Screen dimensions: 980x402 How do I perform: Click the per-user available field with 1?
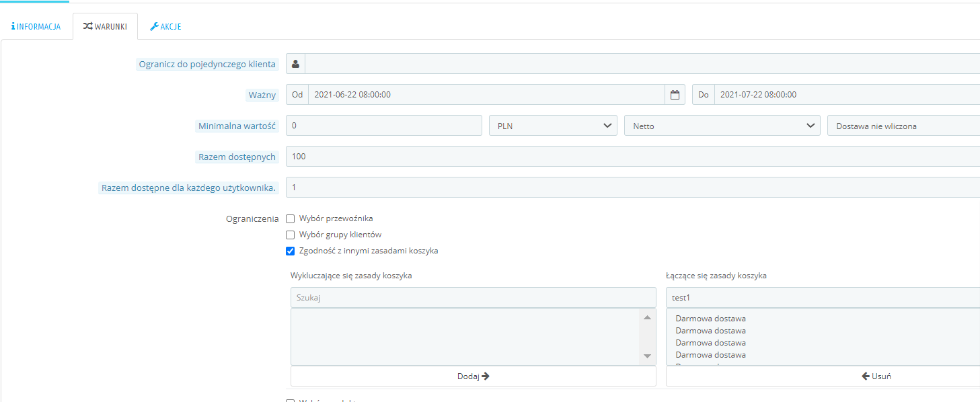tap(633, 188)
